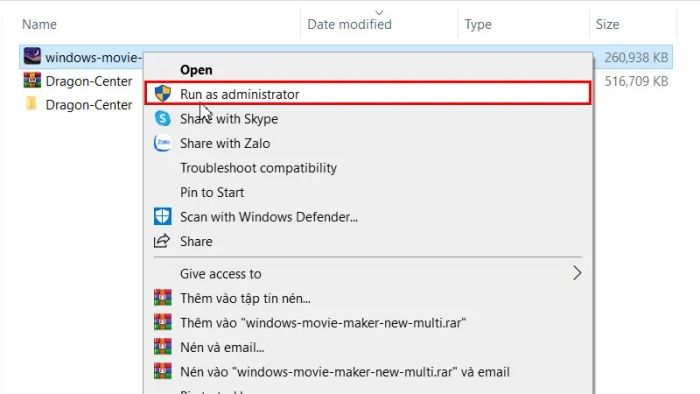This screenshot has height=394, width=700.
Task: Choose Nén vào "windows-movie-maker-new-multi.rar" và email
Action: click(345, 372)
